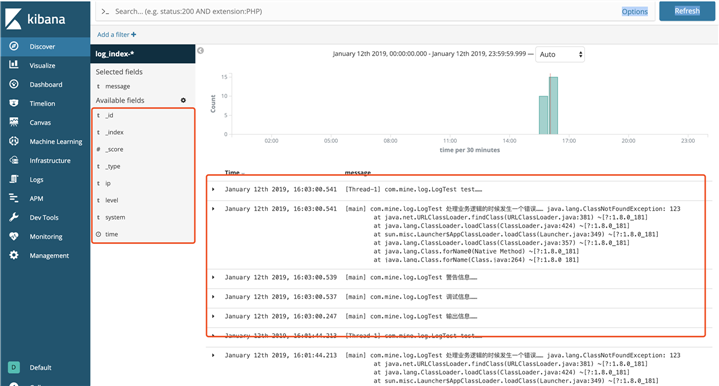The width and height of the screenshot is (719, 386).
Task: Go to APM in the navigation
Action: click(x=36, y=199)
